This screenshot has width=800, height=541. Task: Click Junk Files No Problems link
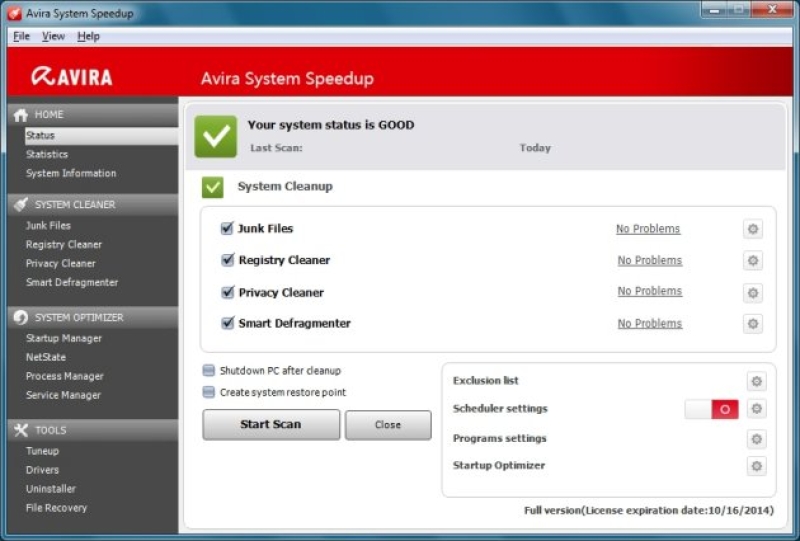[648, 229]
